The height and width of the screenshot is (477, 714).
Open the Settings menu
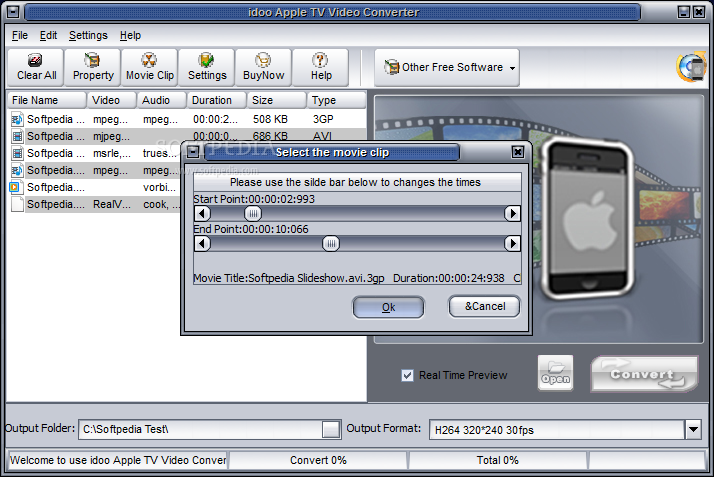88,36
